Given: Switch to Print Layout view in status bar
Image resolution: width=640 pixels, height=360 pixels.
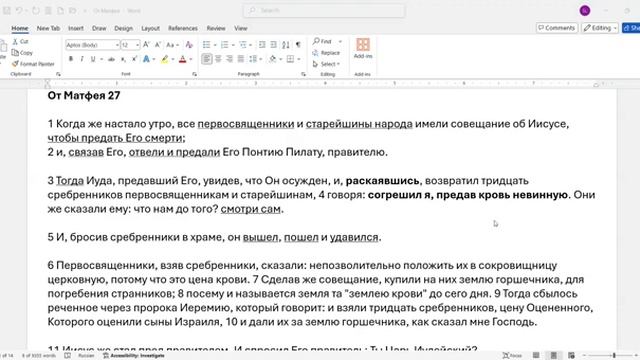Looking at the screenshot, I should [x=553, y=356].
